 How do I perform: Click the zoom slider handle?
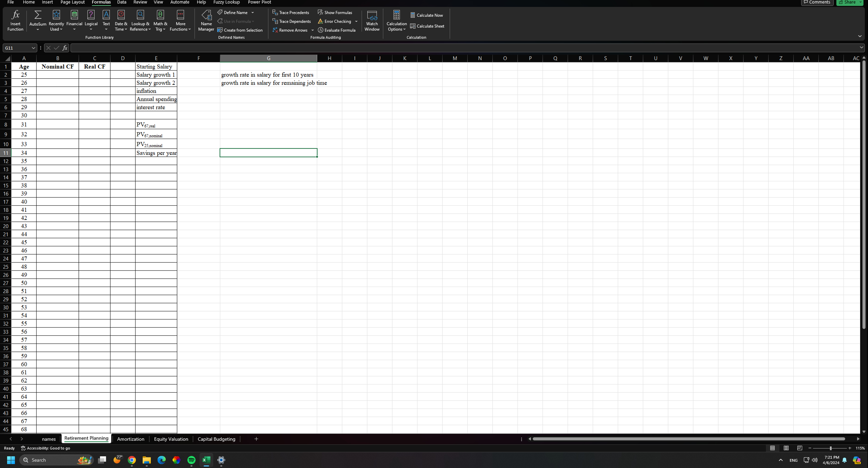pos(830,448)
